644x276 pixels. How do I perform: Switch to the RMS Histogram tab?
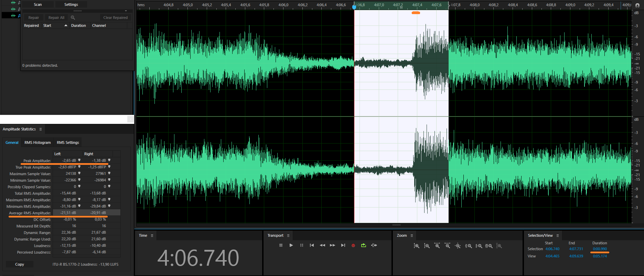click(x=37, y=142)
